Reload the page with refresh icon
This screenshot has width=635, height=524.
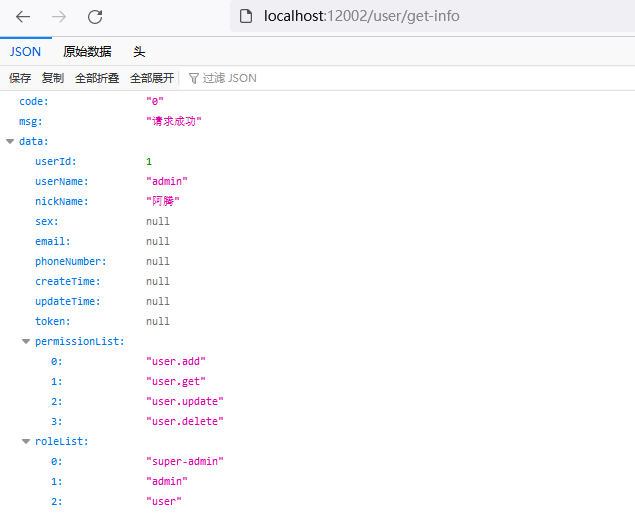pyautogui.click(x=95, y=17)
